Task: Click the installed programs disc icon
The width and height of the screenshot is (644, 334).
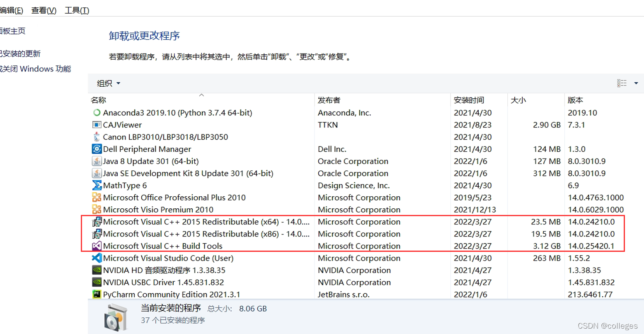Action: tap(116, 317)
